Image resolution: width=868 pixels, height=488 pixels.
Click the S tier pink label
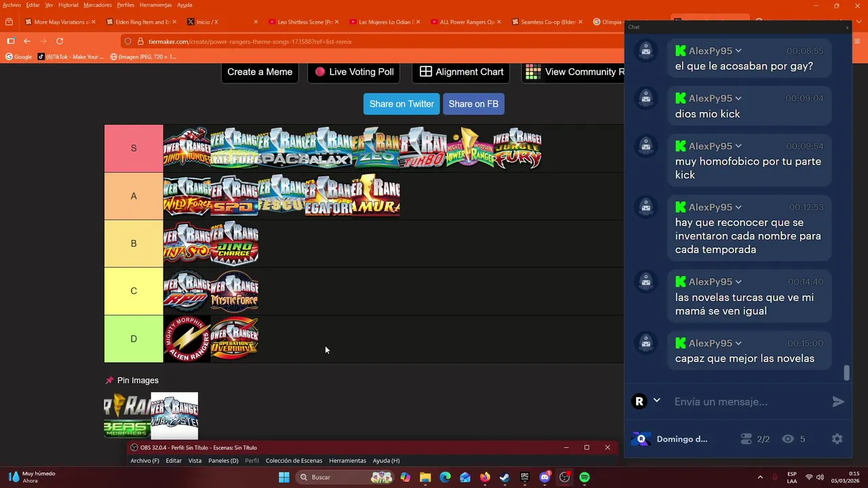(134, 148)
